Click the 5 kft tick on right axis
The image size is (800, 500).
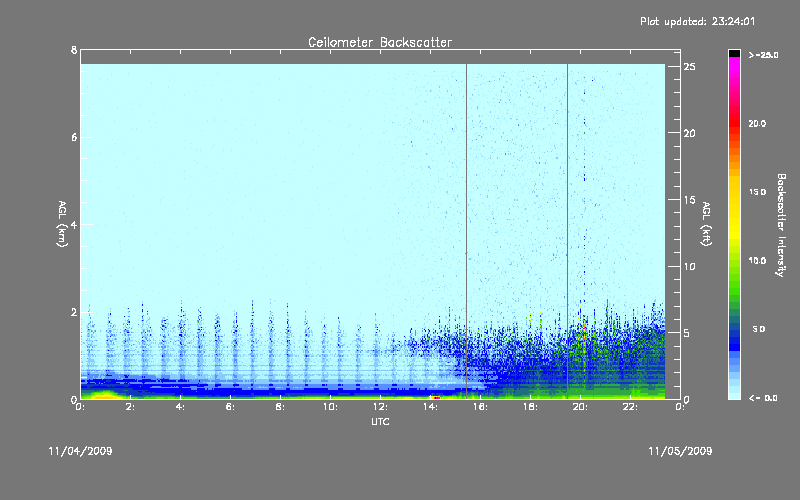pyautogui.click(x=687, y=333)
